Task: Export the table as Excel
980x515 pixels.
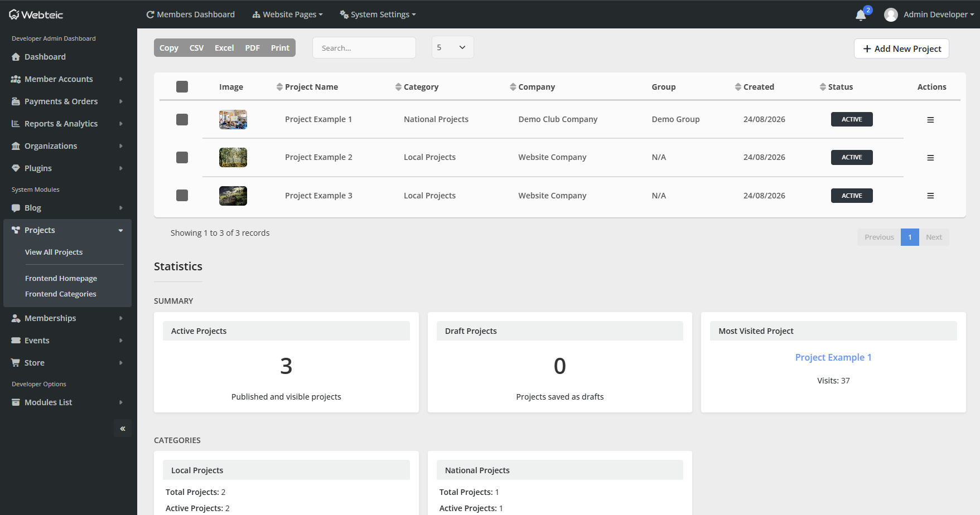Action: click(x=224, y=48)
